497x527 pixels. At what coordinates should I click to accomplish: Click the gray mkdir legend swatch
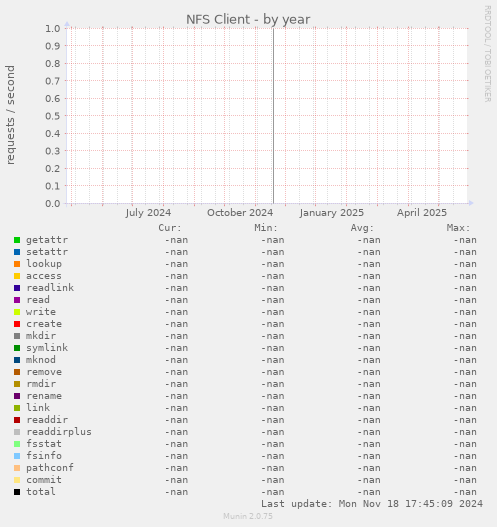pyautogui.click(x=17, y=336)
